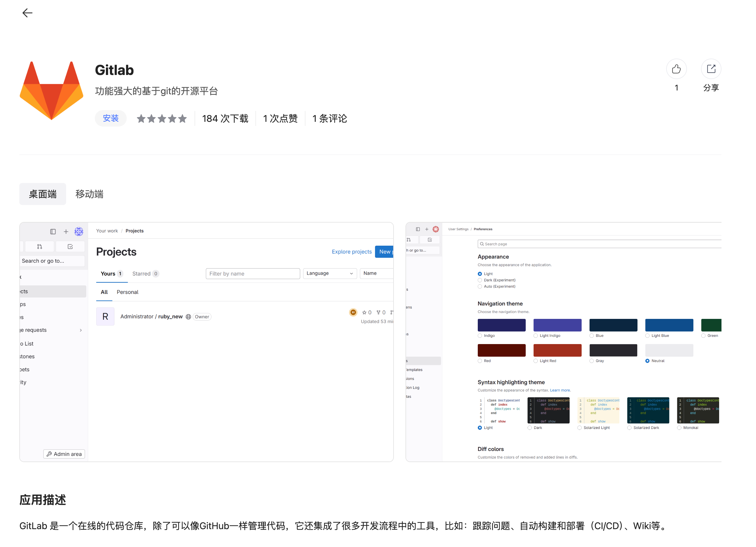Image resolution: width=756 pixels, height=547 pixels.
Task: Open the Name sort dropdown
Action: (x=377, y=273)
